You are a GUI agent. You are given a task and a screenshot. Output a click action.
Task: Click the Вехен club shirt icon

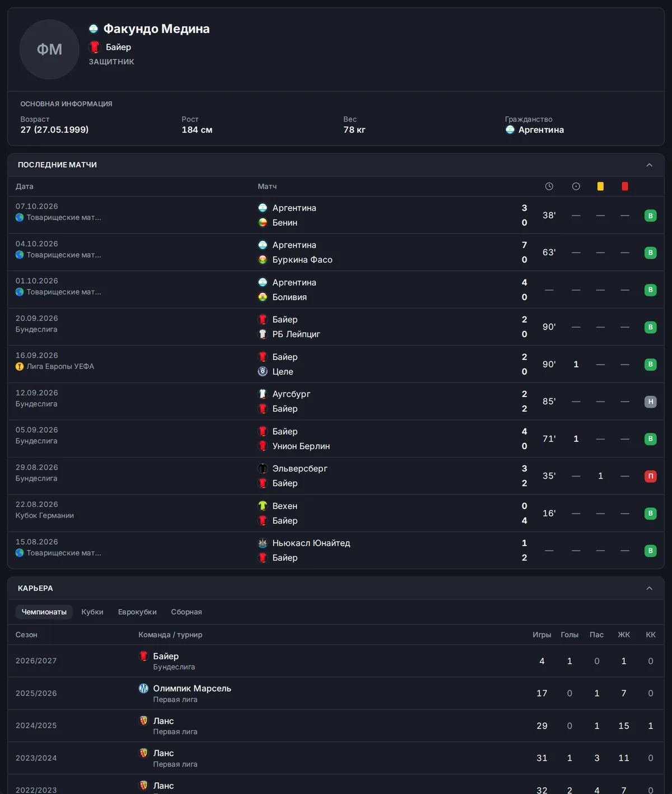coord(263,506)
